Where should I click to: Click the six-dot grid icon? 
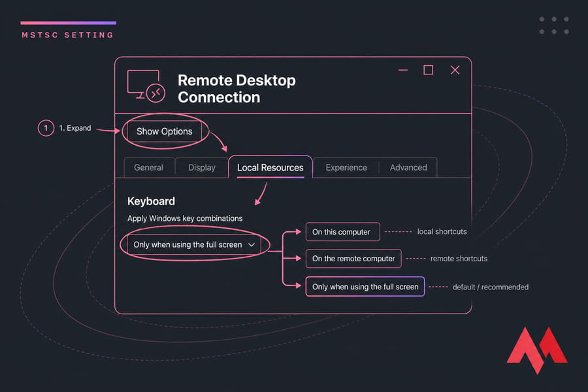click(554, 25)
